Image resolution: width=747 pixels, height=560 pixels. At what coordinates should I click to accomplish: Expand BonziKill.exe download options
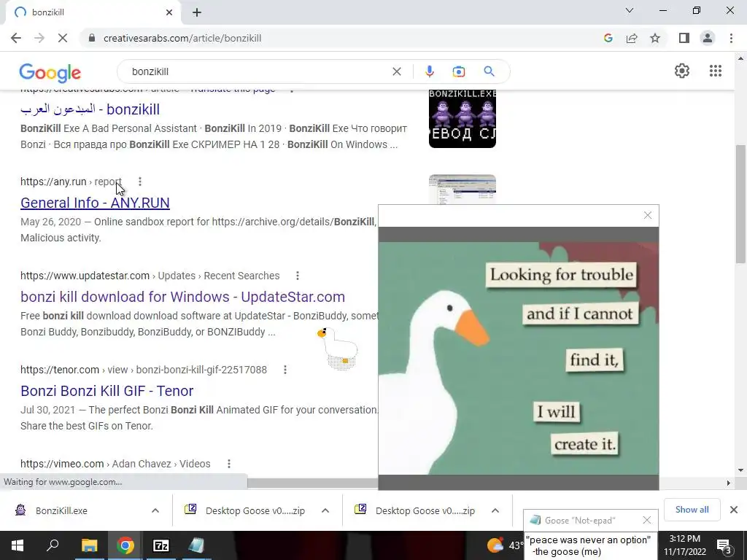[155, 510]
